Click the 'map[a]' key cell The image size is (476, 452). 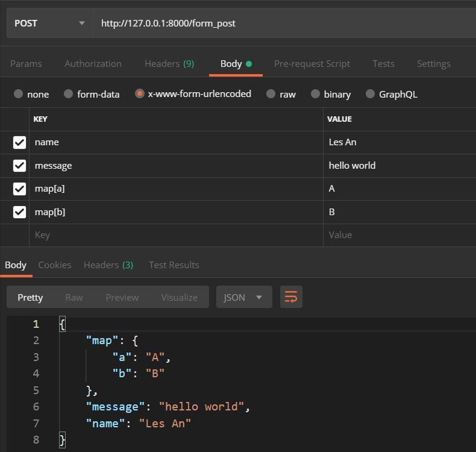click(x=176, y=189)
